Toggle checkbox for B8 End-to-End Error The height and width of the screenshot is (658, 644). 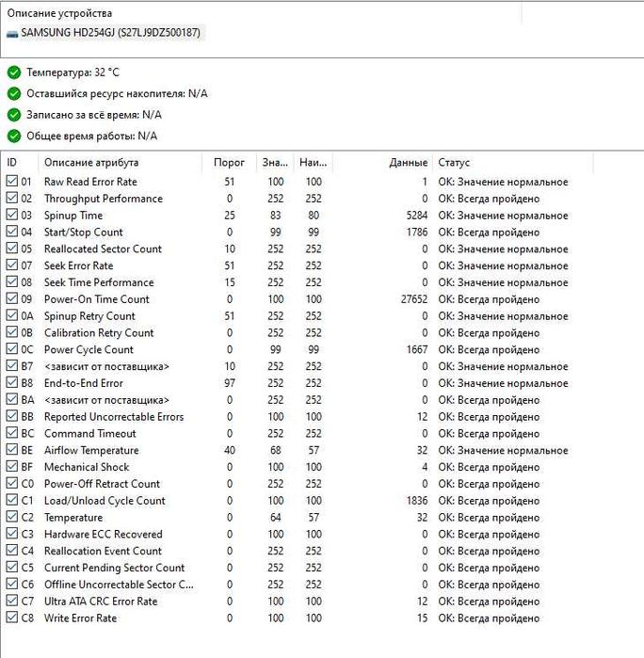tap(12, 382)
